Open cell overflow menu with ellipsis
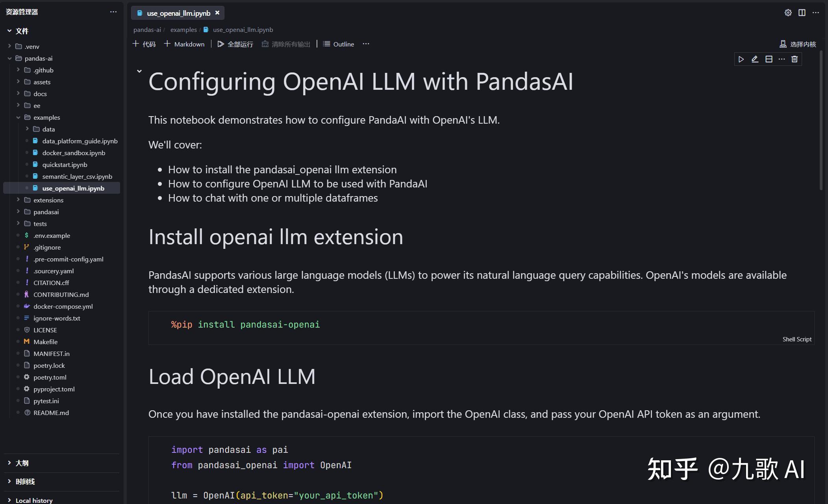 pyautogui.click(x=781, y=59)
